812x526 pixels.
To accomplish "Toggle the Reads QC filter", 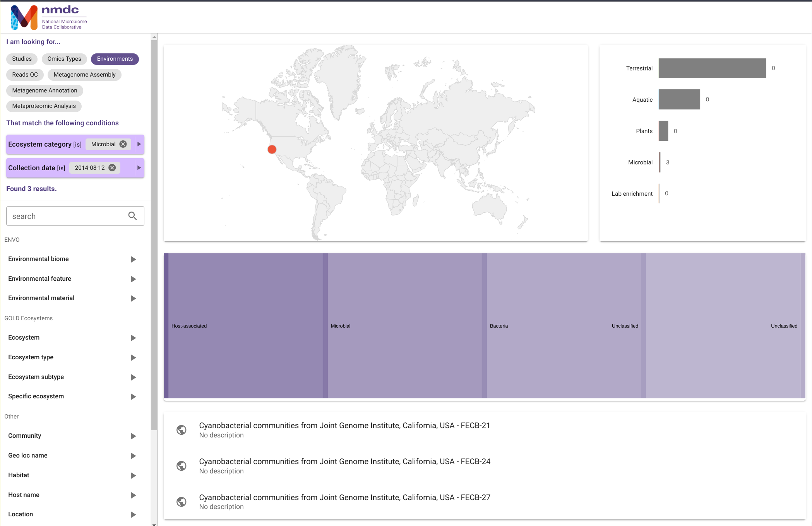I will [25, 74].
